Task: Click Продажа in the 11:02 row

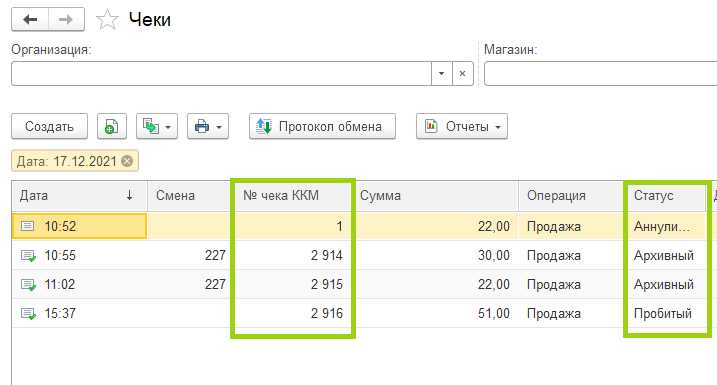Action: pyautogui.click(x=554, y=285)
